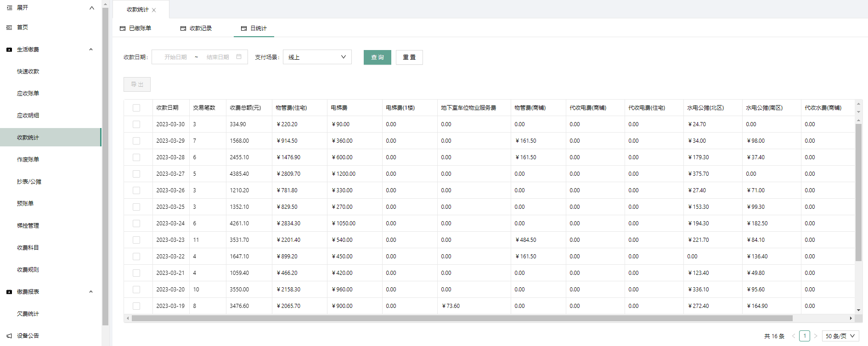Check the 2023-03-19 row checkbox
The image size is (868, 346).
(x=136, y=306)
